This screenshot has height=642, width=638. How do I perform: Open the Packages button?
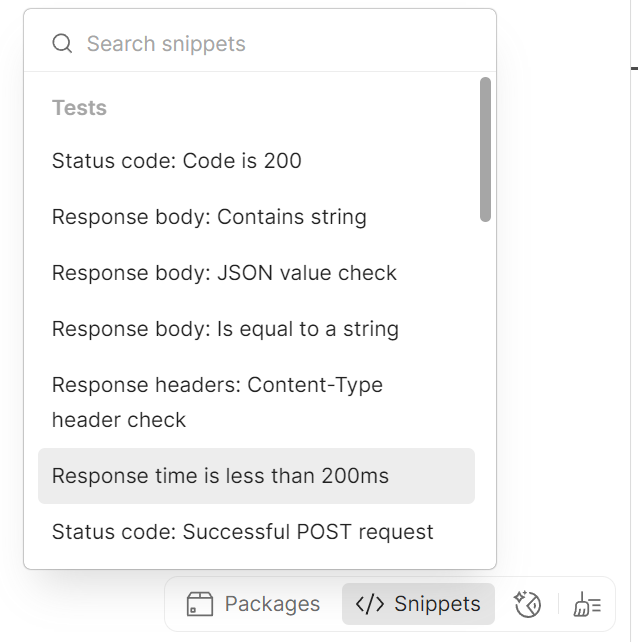click(x=254, y=604)
